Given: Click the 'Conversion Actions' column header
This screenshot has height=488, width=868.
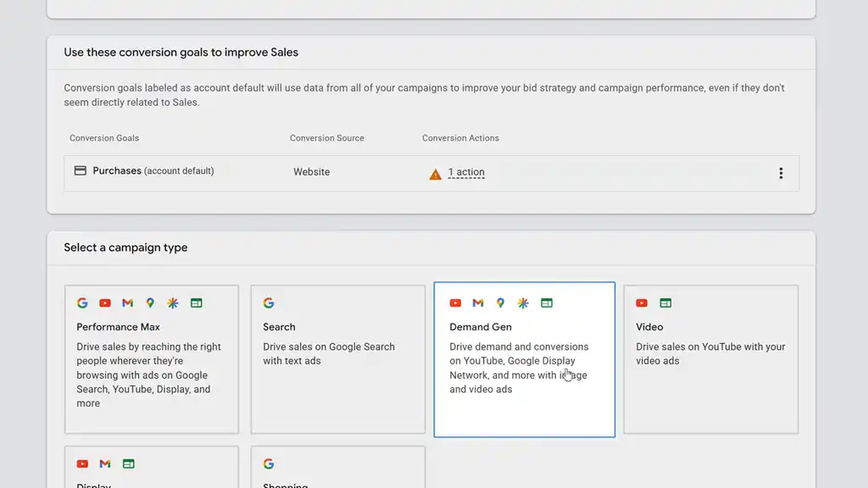Looking at the screenshot, I should (x=460, y=138).
